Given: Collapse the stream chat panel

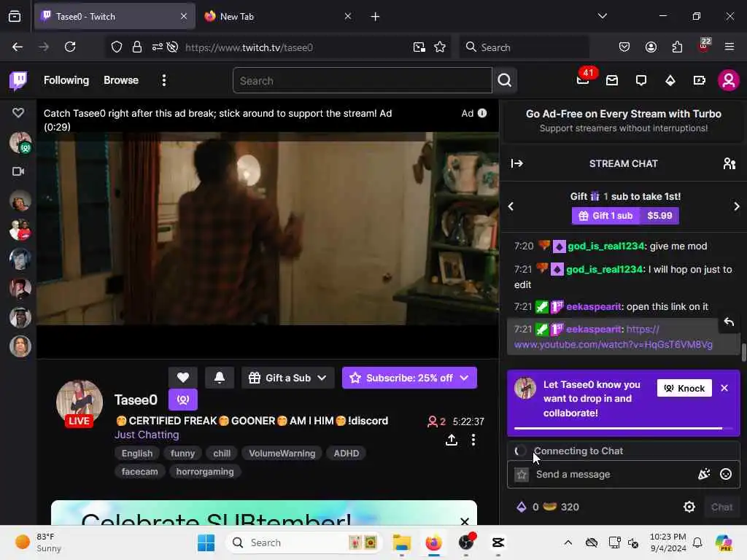Looking at the screenshot, I should pos(517,164).
